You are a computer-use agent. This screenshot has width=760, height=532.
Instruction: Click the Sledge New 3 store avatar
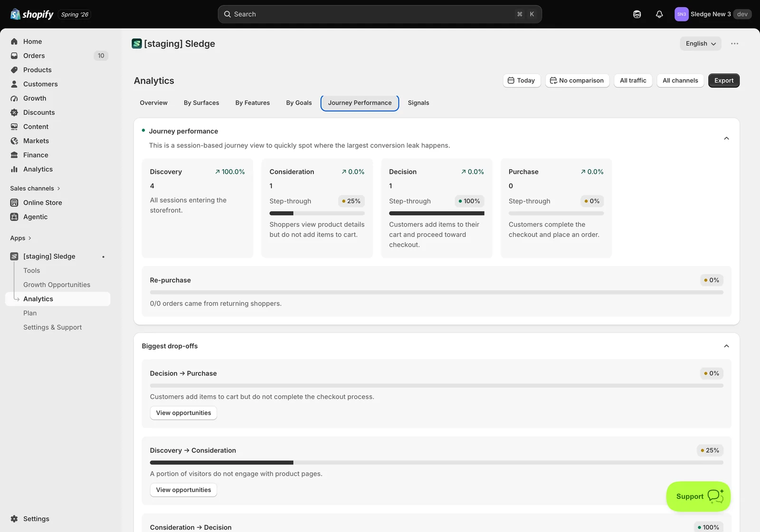pos(682,14)
